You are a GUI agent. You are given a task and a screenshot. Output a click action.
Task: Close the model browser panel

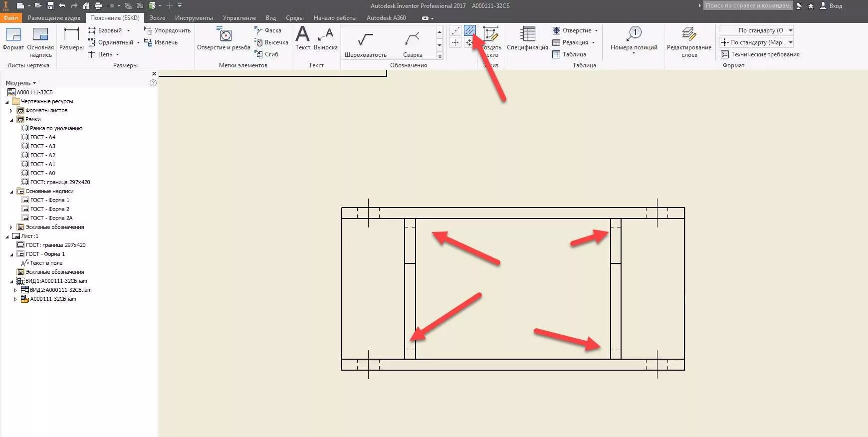click(x=154, y=73)
